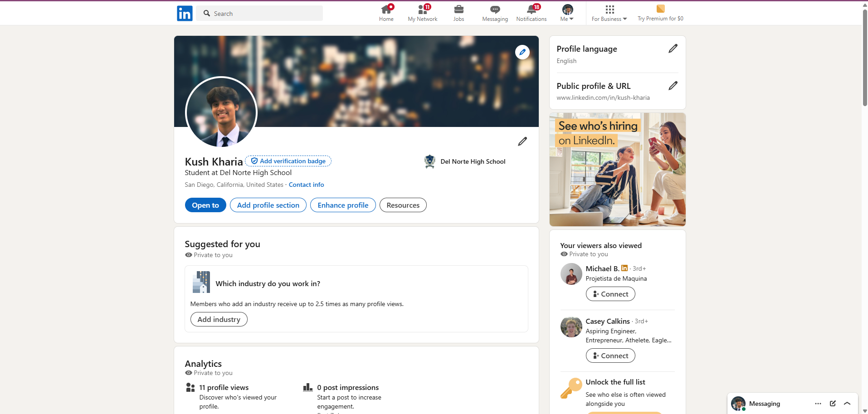Click the profile views people icon
The width and height of the screenshot is (868, 414).
tap(190, 387)
